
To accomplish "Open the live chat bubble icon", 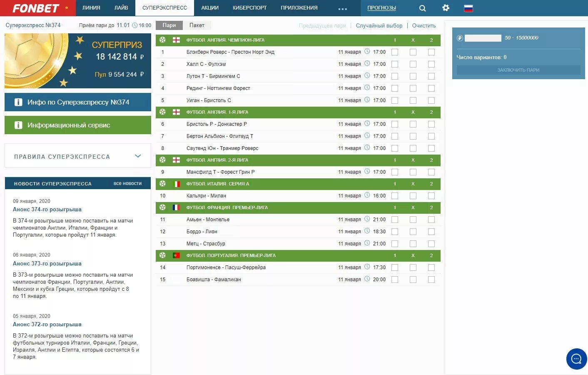I will coord(576,359).
